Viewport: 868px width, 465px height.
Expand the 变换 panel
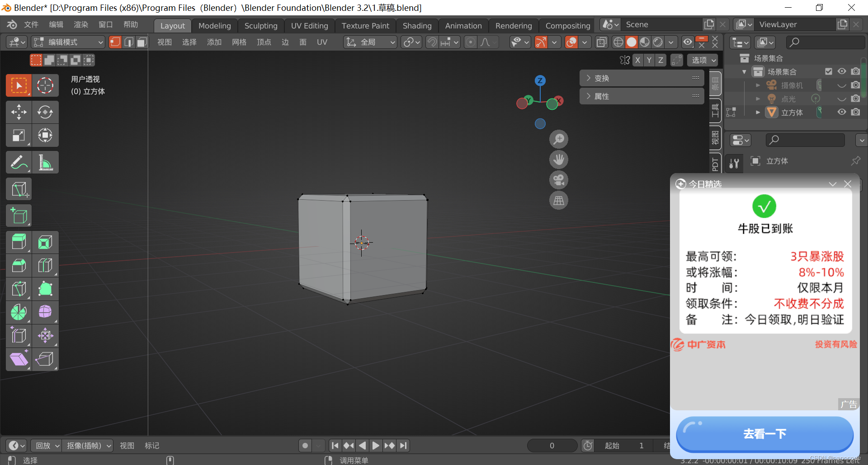coord(642,78)
